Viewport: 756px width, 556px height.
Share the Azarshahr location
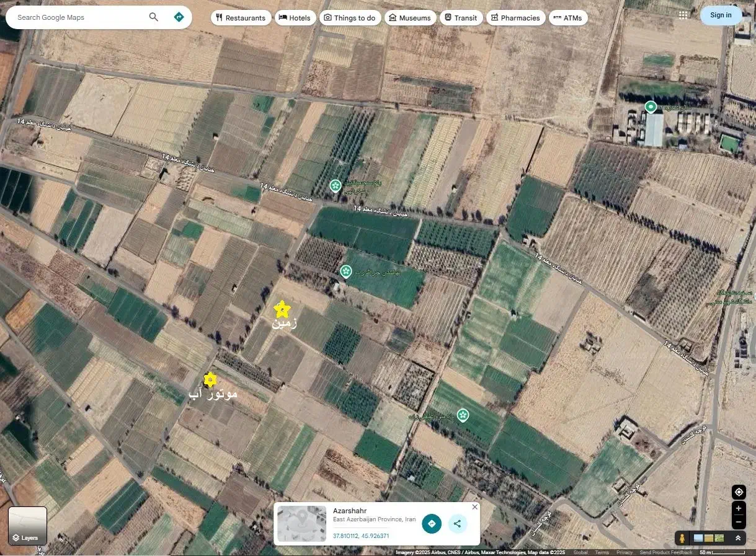pos(457,524)
